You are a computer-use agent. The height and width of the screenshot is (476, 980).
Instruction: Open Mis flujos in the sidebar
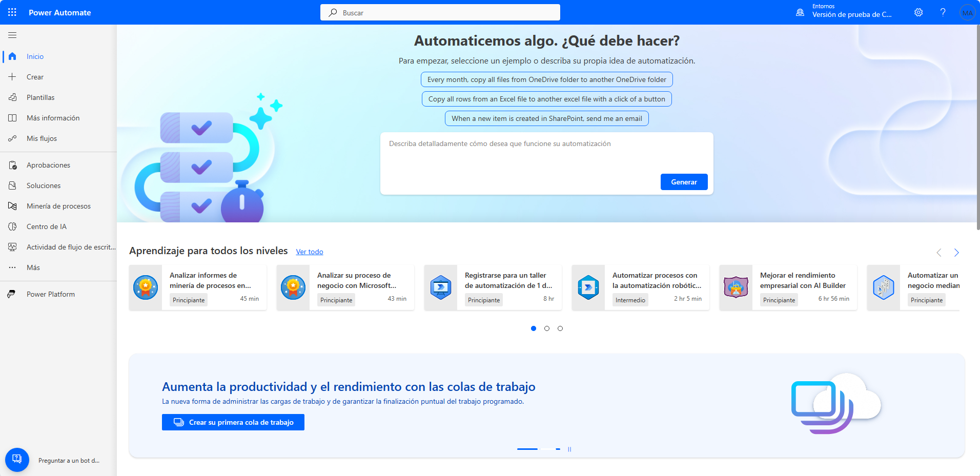click(58, 138)
